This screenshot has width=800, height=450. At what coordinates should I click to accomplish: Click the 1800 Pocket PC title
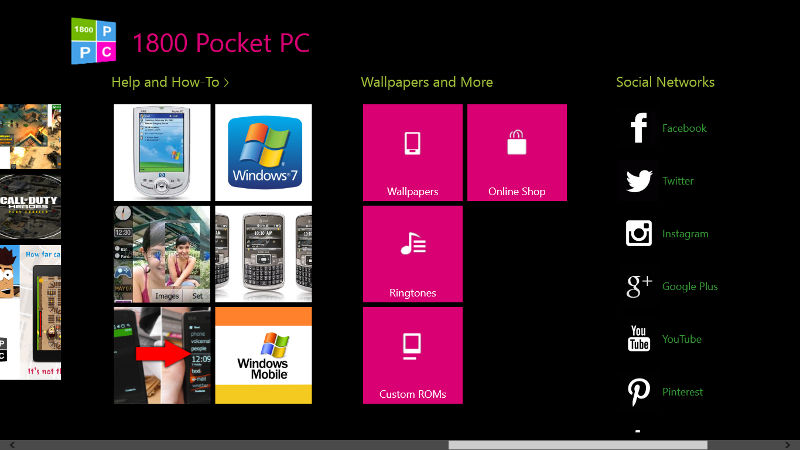[221, 43]
